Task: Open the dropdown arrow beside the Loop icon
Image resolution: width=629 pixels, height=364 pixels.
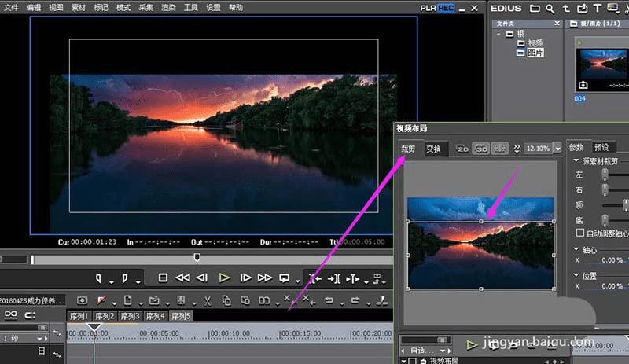Action: click(297, 281)
